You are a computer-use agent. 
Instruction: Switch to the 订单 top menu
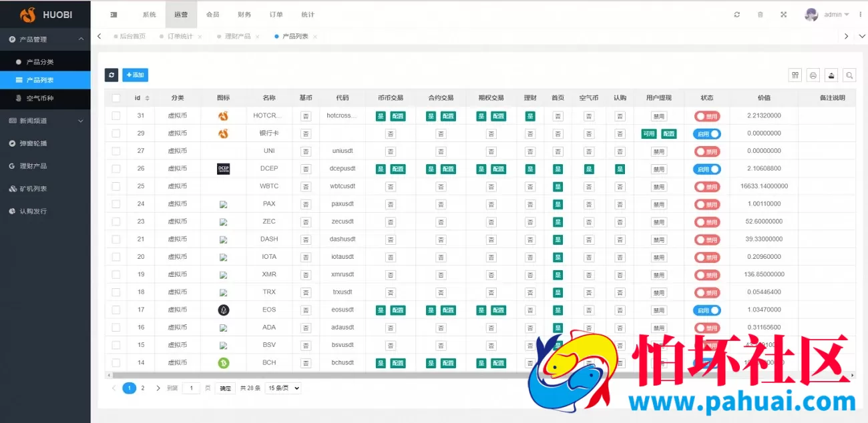click(276, 15)
